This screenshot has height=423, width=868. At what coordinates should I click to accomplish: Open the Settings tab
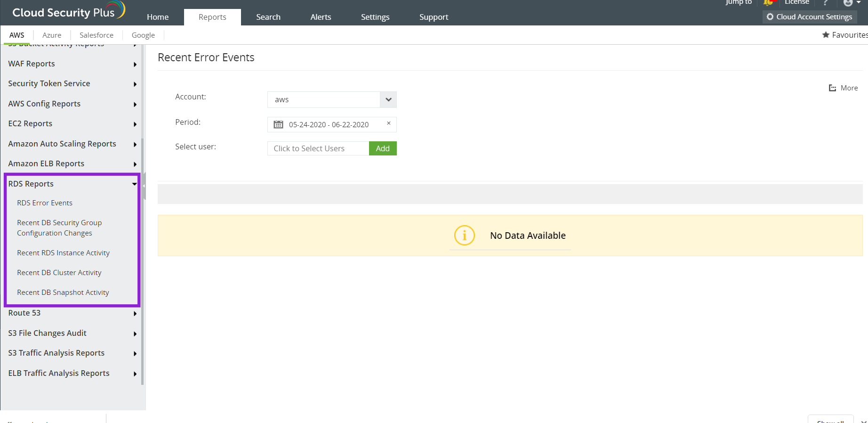(375, 17)
